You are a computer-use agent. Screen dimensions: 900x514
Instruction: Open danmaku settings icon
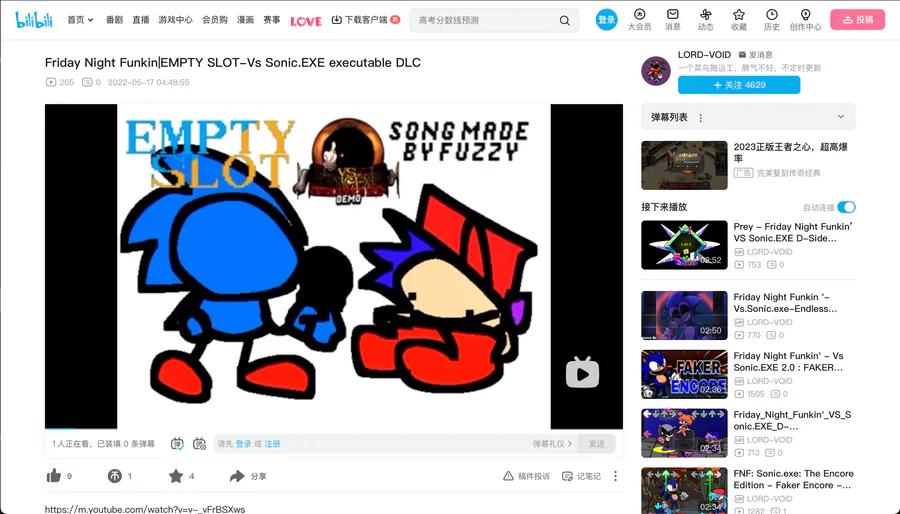click(x=199, y=443)
